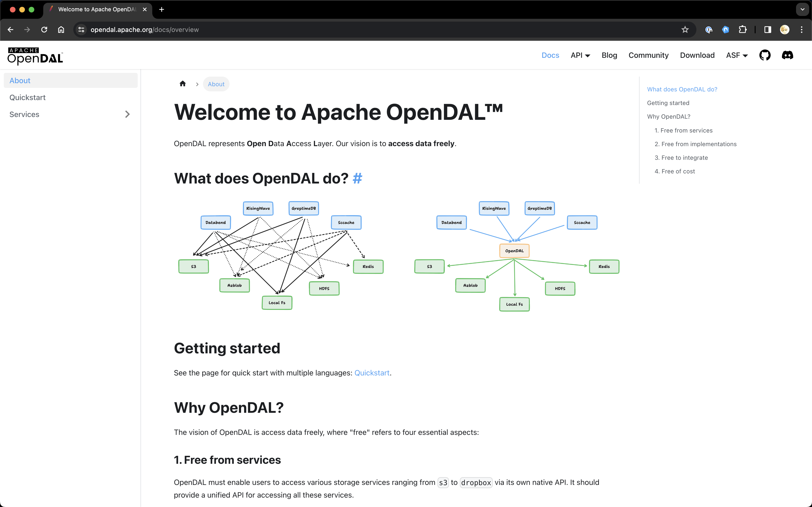Viewport: 812px width, 507px height.
Task: Click the 'Why OpenDAL?' section heading
Action: (x=229, y=408)
